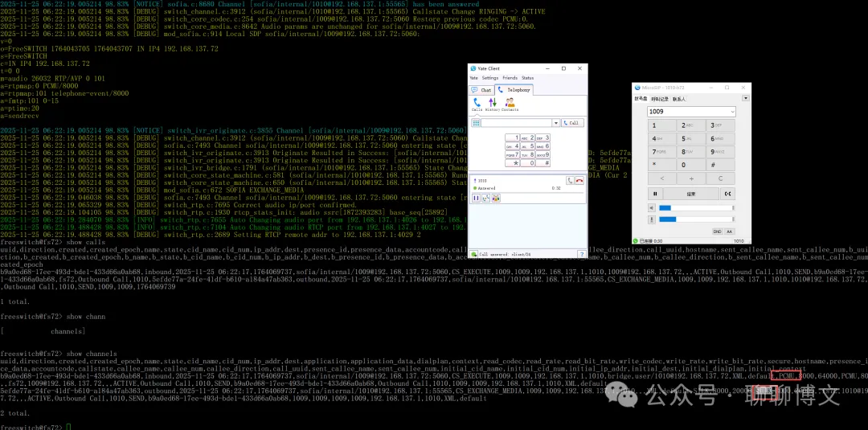Open the History view in Yate Client

point(492,104)
